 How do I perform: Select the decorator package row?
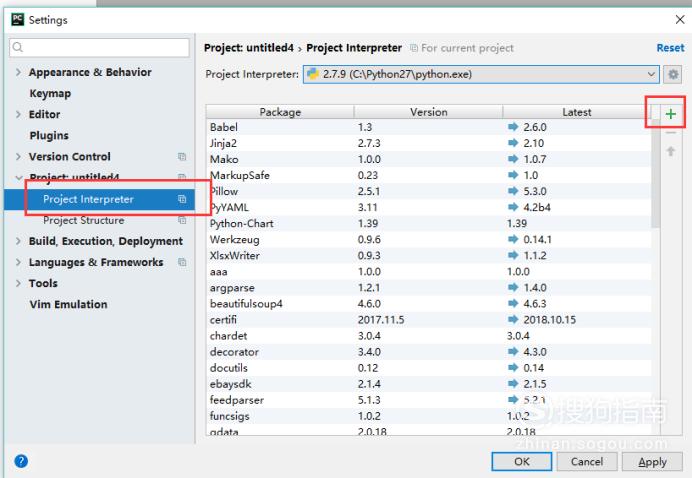(429, 352)
